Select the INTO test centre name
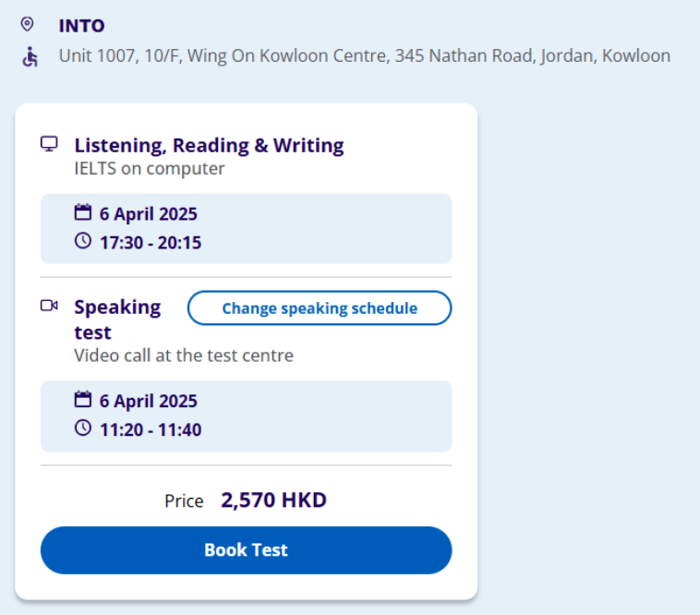 [x=81, y=26]
